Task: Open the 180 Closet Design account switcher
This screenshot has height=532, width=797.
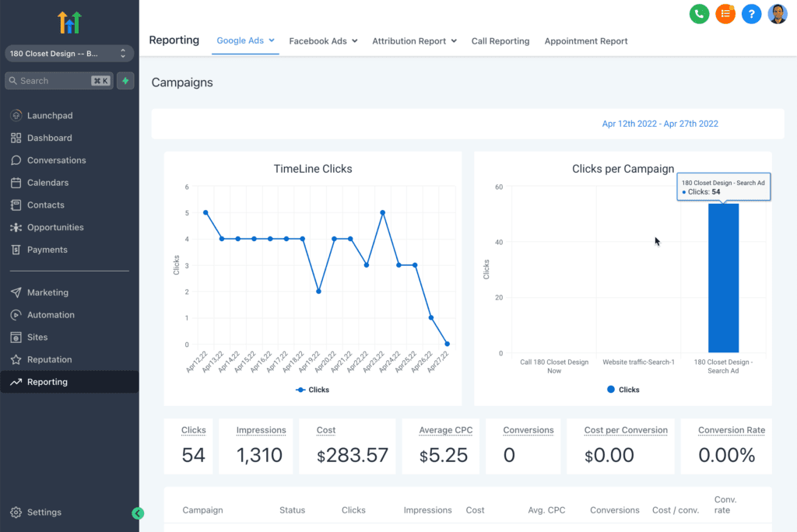Action: [x=69, y=54]
